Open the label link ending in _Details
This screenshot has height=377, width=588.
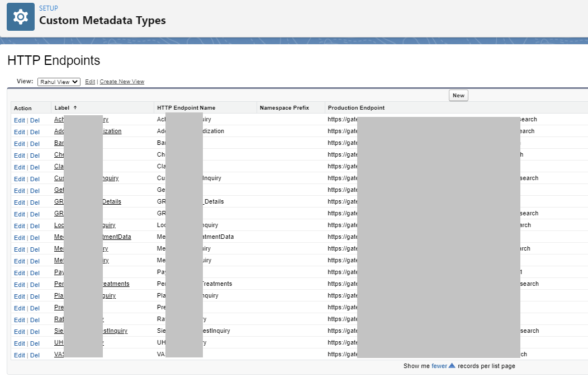(112, 201)
